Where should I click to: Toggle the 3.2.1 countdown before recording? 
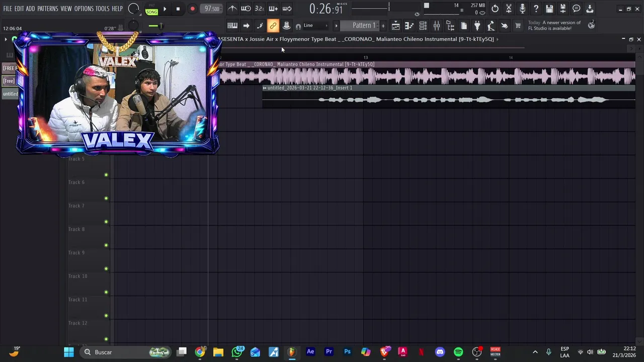pyautogui.click(x=259, y=9)
